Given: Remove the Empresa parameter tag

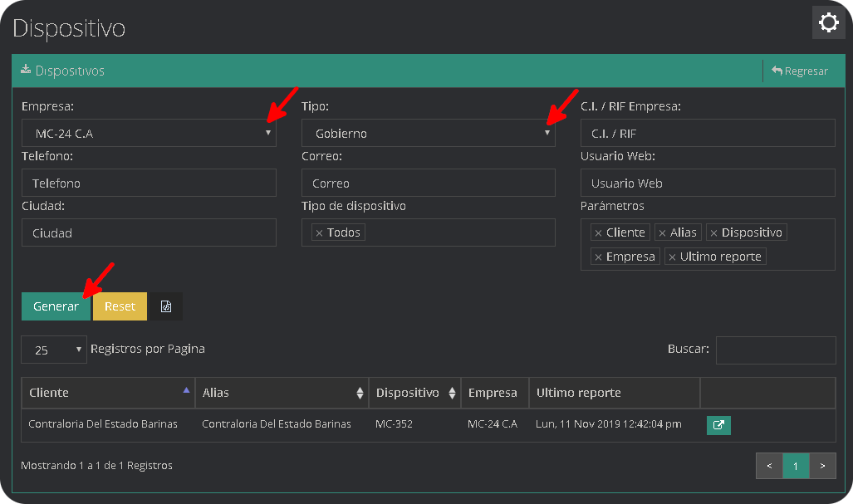Looking at the screenshot, I should (x=598, y=257).
